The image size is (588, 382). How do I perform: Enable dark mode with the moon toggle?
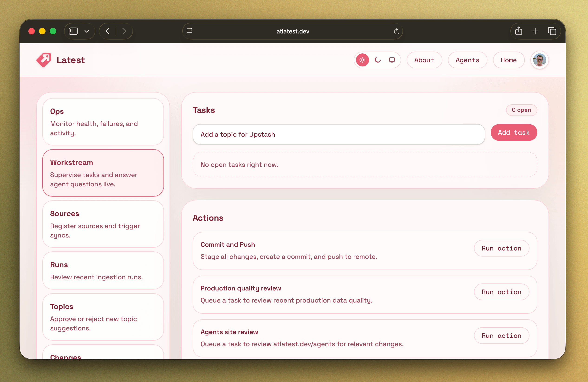[377, 60]
